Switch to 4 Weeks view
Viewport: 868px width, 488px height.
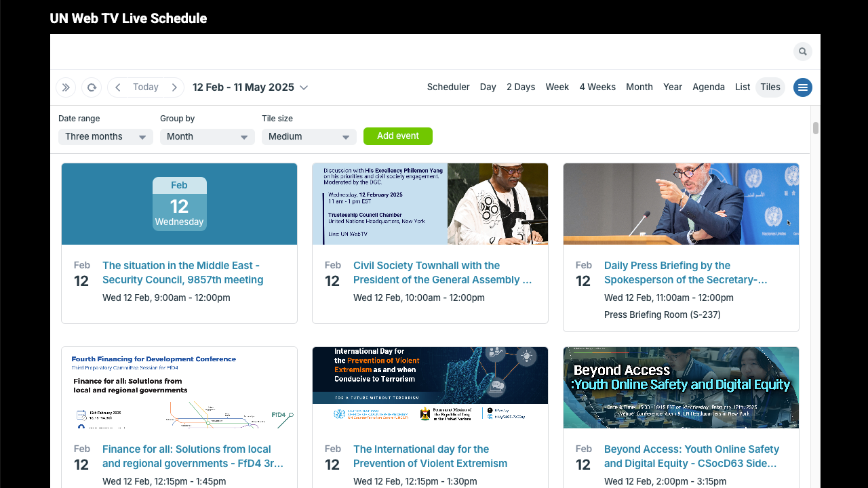point(597,87)
